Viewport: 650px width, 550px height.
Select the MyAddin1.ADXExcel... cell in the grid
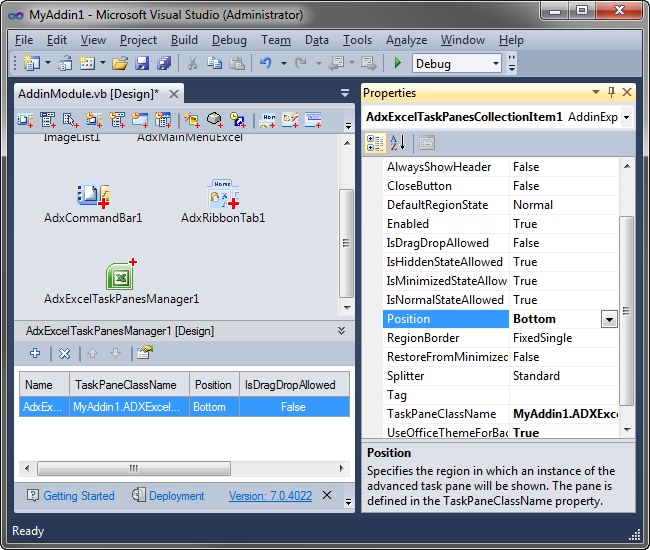tap(129, 407)
